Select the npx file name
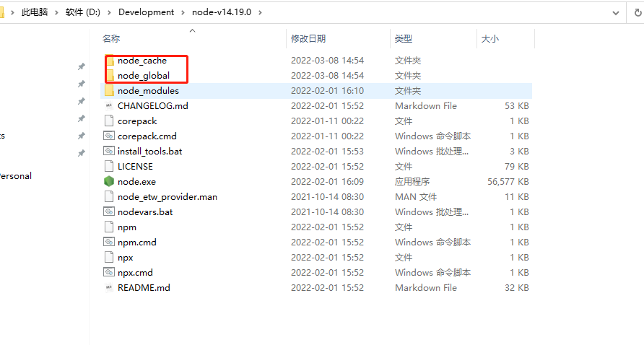 tap(126, 258)
